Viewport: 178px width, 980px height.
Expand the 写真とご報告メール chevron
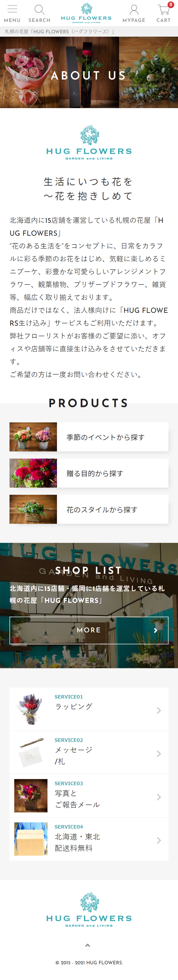(159, 797)
